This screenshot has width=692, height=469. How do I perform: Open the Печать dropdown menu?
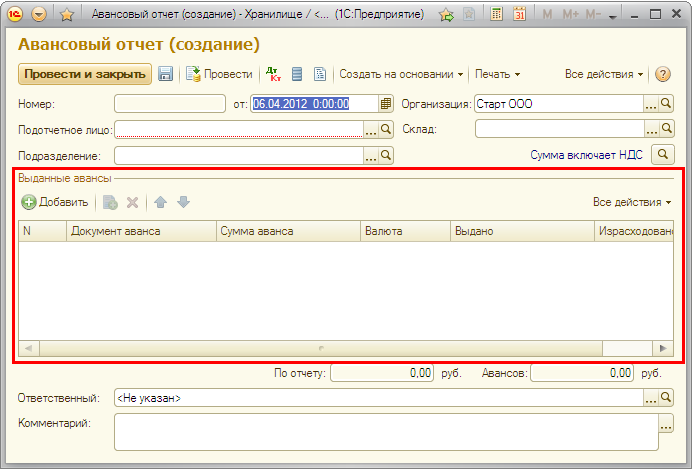tap(497, 74)
